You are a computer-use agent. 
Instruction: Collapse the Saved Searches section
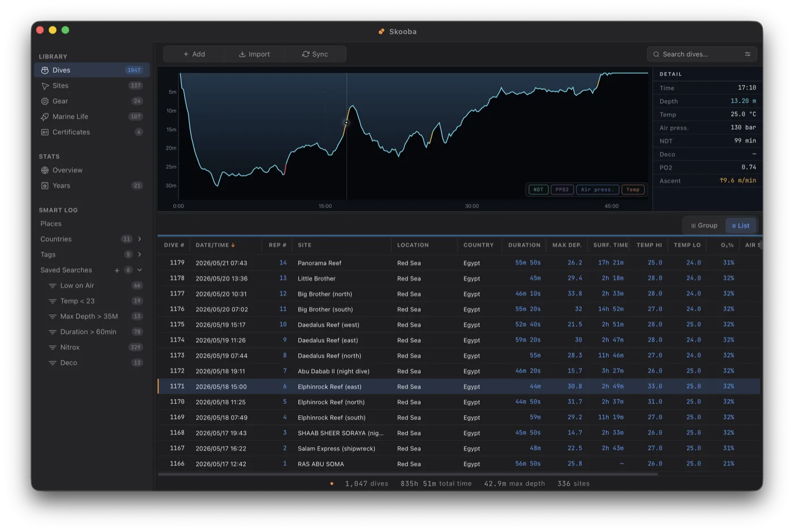point(140,270)
